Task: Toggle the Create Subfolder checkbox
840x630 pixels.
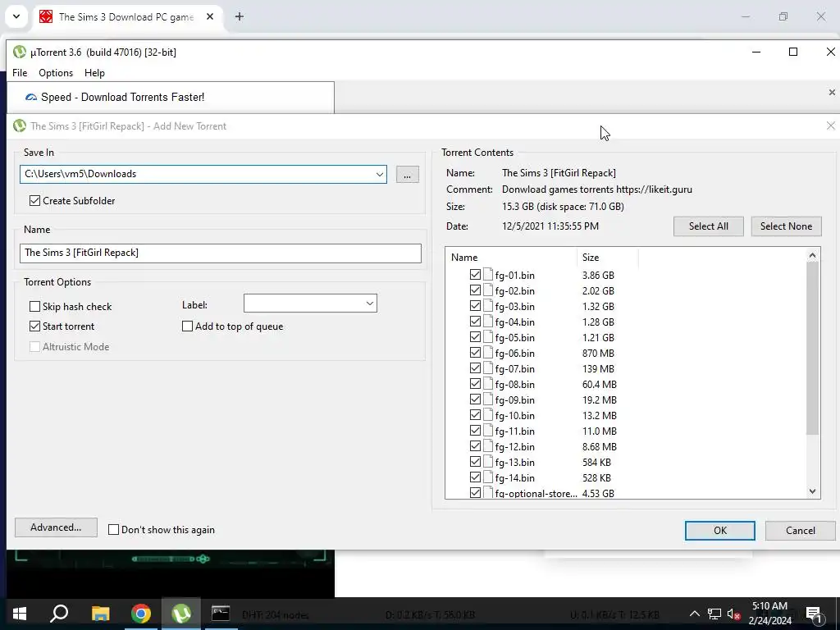Action: [x=34, y=200]
